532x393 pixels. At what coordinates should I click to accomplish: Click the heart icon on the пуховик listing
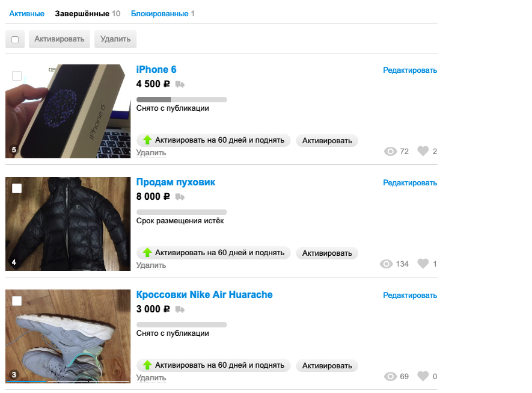coord(423,264)
